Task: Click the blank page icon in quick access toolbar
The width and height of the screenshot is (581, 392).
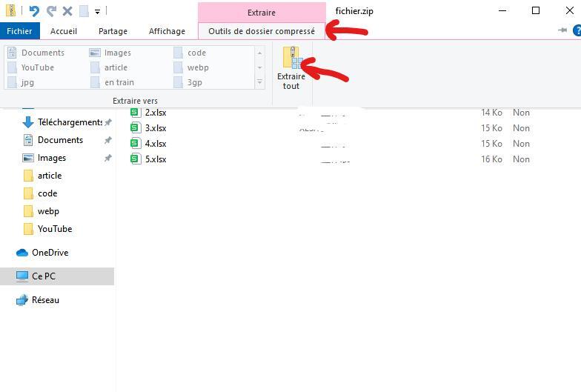Action: pos(84,11)
